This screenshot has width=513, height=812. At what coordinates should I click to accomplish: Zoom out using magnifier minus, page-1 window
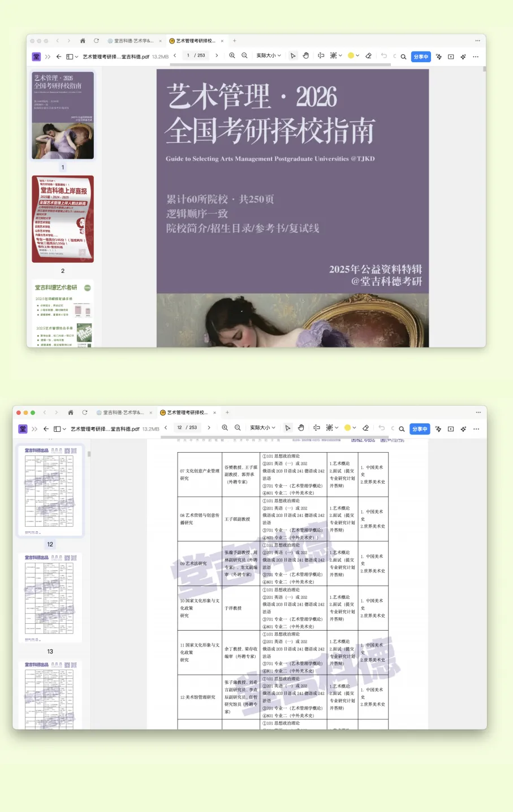[x=244, y=55]
